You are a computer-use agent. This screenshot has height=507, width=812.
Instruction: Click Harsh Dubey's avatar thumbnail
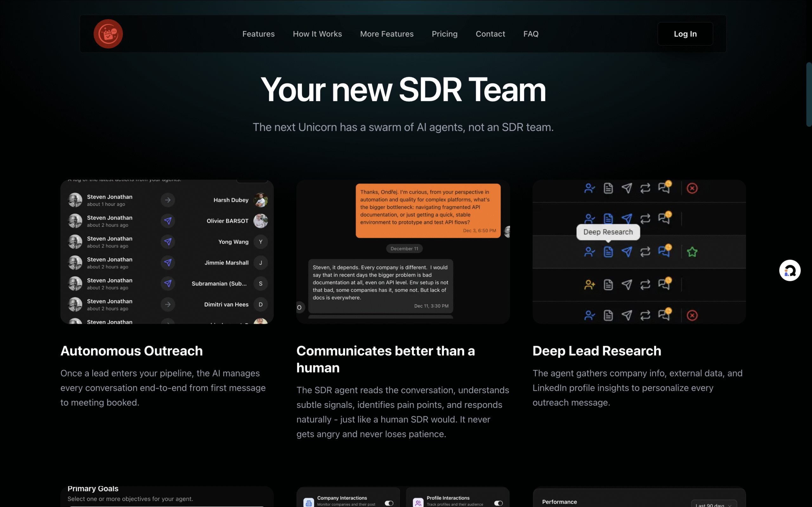(x=260, y=200)
